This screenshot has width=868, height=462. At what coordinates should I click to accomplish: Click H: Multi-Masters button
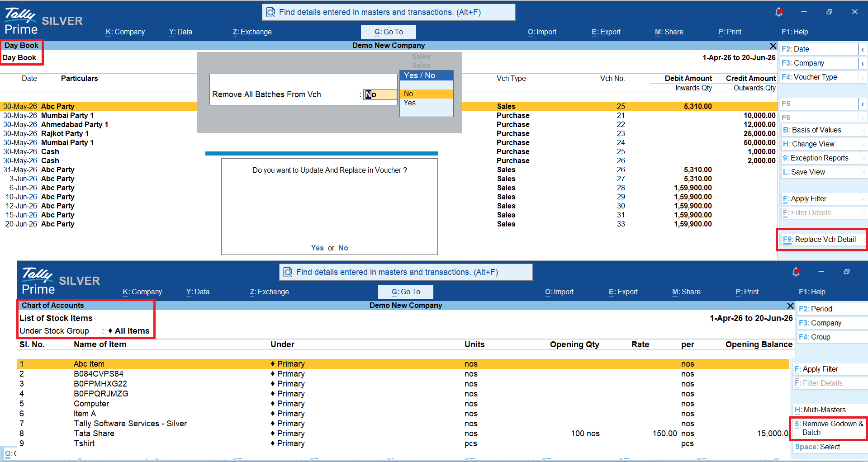point(830,410)
